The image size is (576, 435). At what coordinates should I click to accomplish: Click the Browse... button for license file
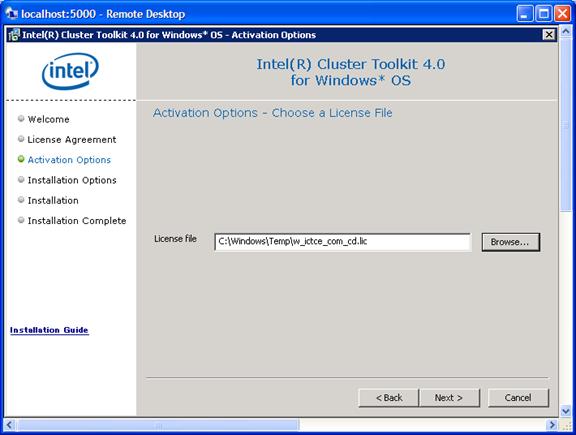[x=511, y=242]
